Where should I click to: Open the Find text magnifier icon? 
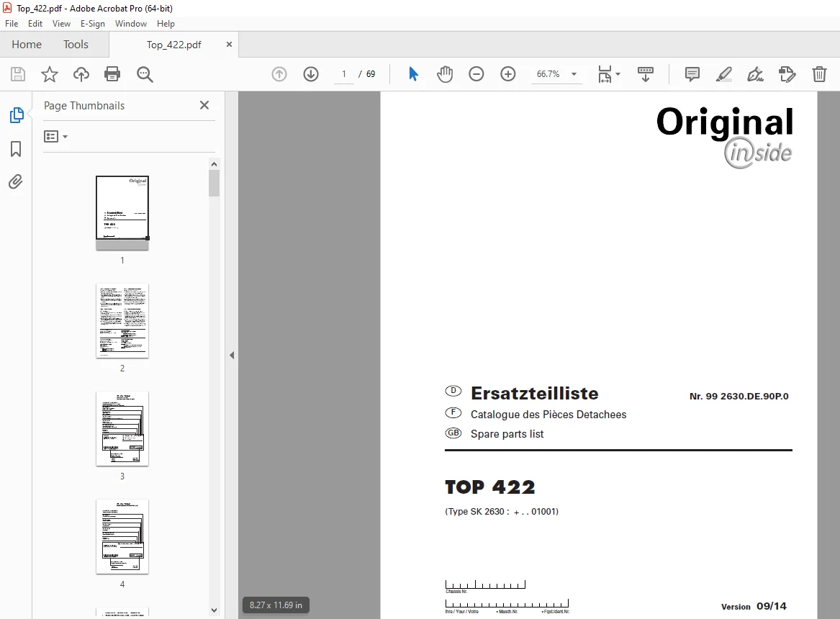[x=145, y=74]
